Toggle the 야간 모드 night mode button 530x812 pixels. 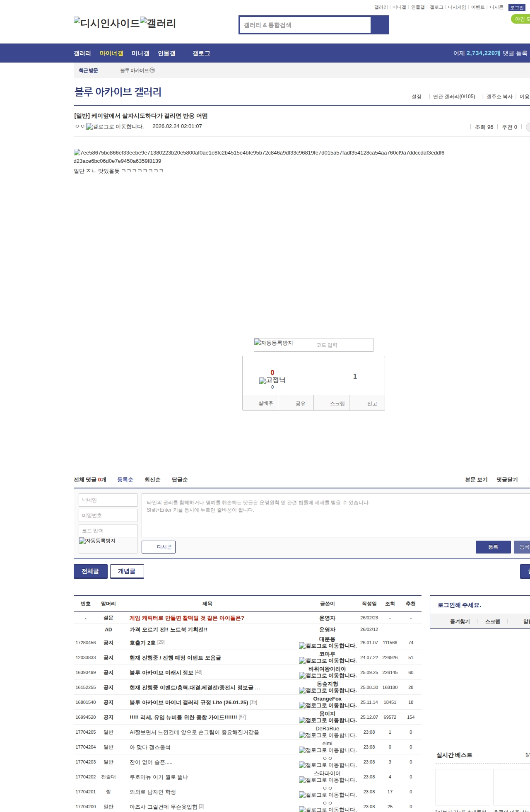pos(521,19)
